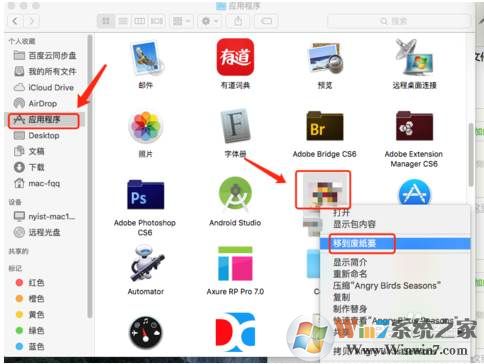Open the Dashboard app icon
This screenshot has height=364, width=484.
pos(146,332)
